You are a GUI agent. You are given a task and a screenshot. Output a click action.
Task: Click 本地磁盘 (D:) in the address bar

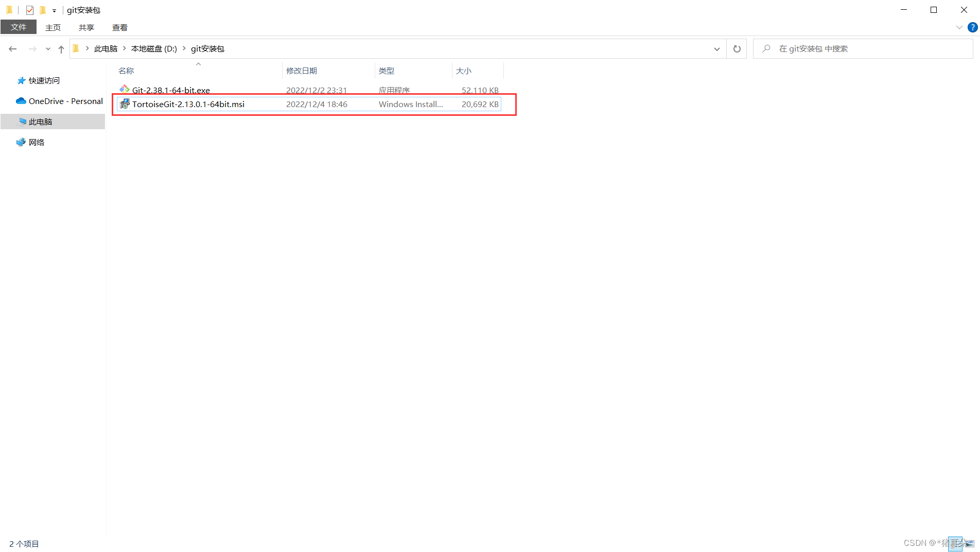coord(154,49)
